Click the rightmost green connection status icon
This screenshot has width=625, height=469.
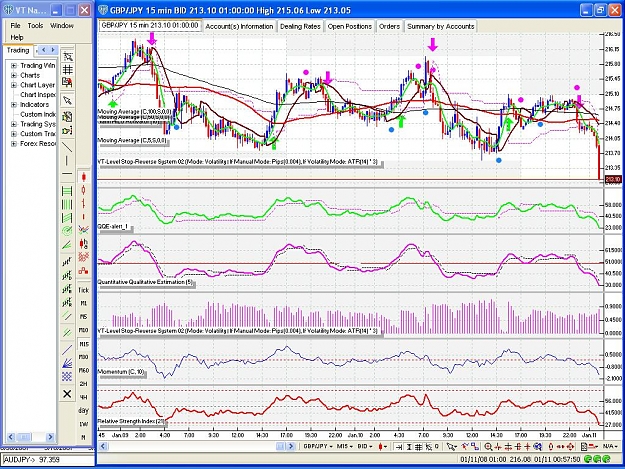606,459
